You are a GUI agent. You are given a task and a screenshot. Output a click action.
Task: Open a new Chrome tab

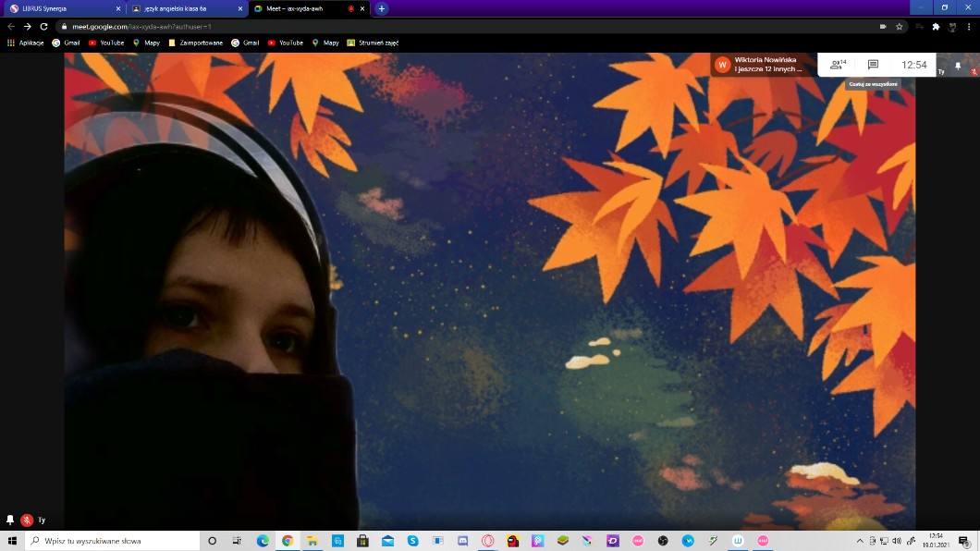tap(381, 8)
